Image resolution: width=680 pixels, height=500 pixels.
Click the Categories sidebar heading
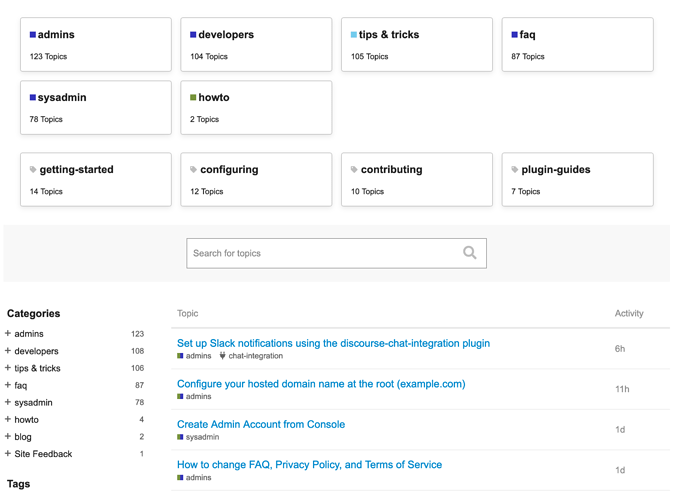tap(33, 314)
